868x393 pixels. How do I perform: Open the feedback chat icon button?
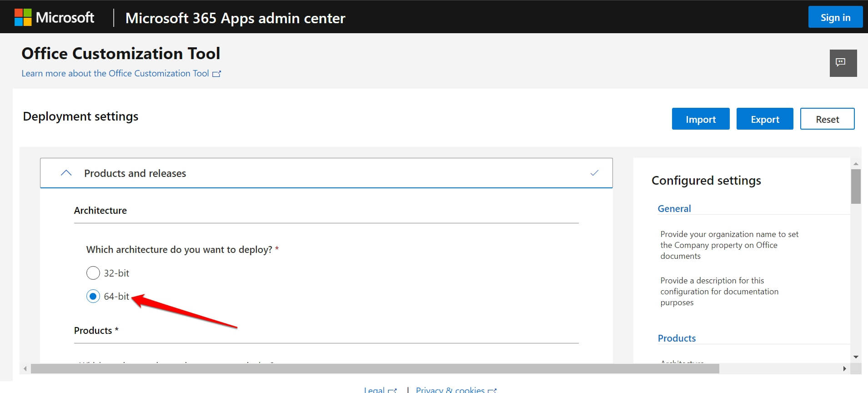click(843, 63)
